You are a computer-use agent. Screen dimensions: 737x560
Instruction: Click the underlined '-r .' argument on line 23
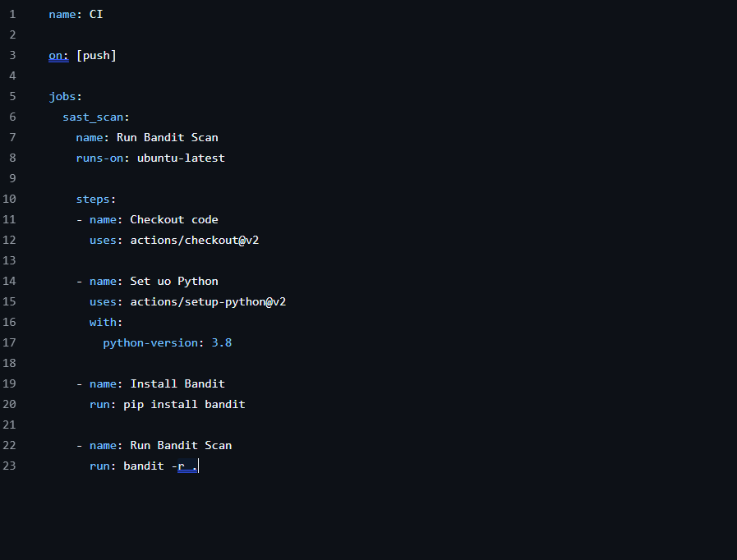coord(185,466)
